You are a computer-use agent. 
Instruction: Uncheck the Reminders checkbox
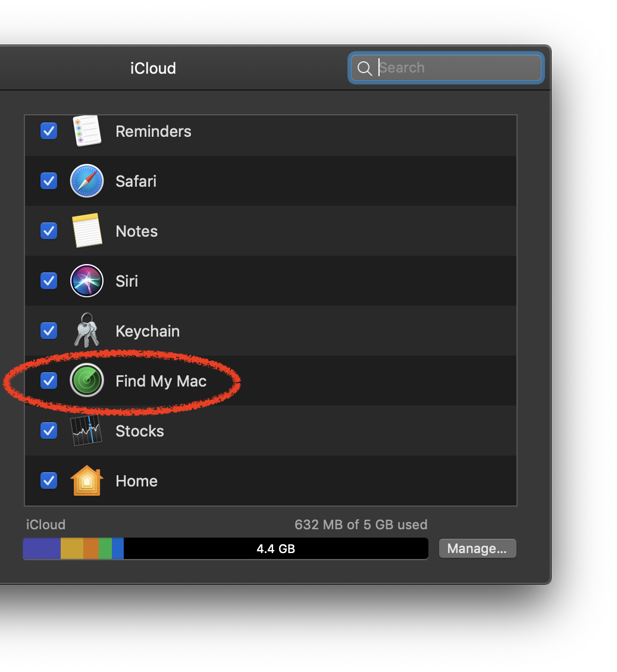[49, 131]
